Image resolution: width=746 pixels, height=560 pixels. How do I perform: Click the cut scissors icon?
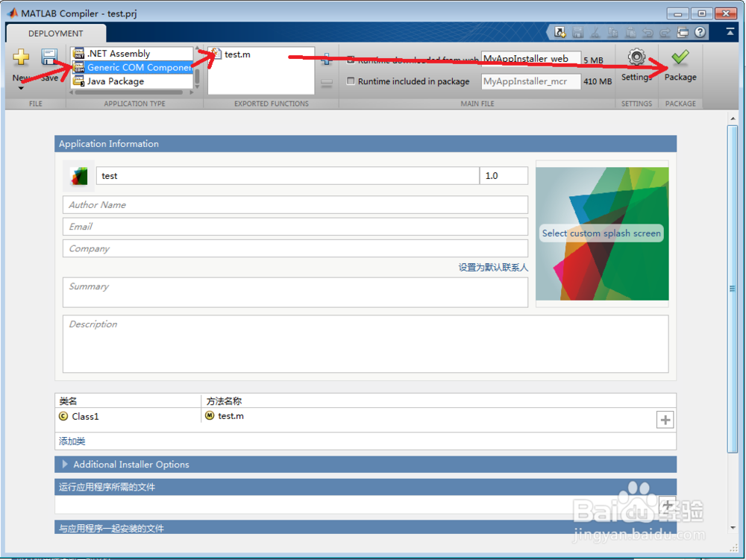pyautogui.click(x=595, y=32)
